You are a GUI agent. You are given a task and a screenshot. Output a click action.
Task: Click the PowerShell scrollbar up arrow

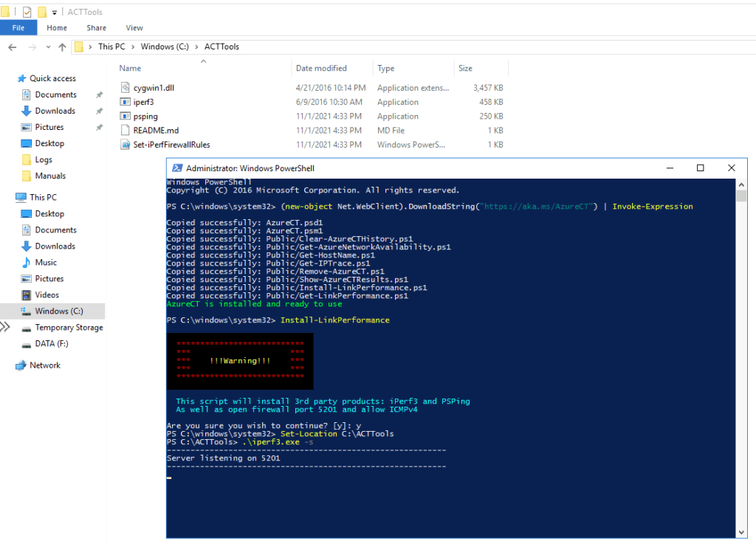point(741,185)
